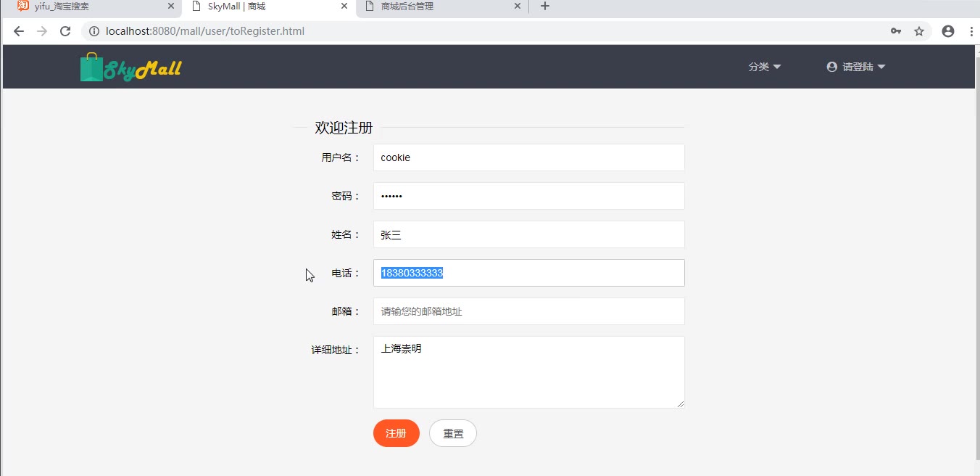Click the 邮箱： label
The height and width of the screenshot is (476, 980).
(346, 311)
